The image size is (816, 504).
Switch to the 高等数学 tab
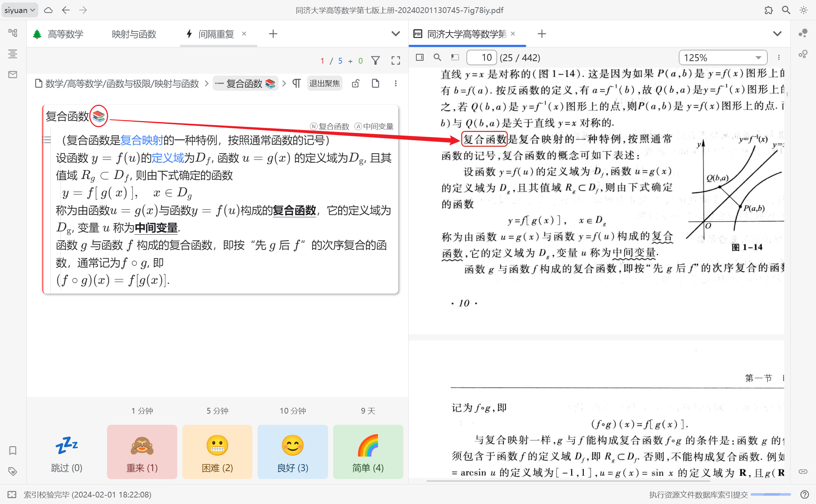(65, 34)
